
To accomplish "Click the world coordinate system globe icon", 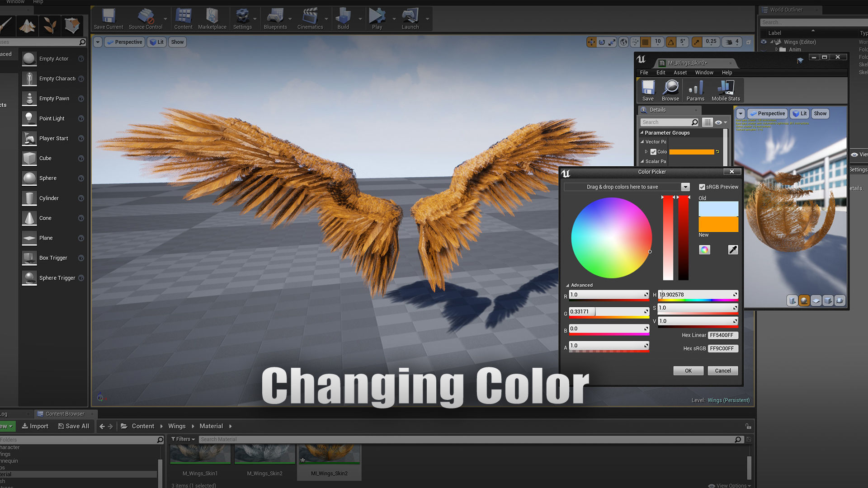I will (x=624, y=42).
